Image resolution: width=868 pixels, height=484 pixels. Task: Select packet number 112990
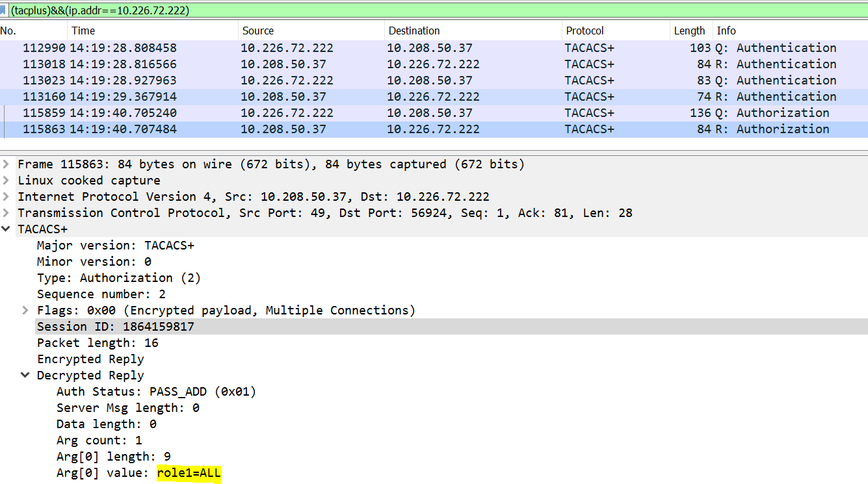pos(434,48)
